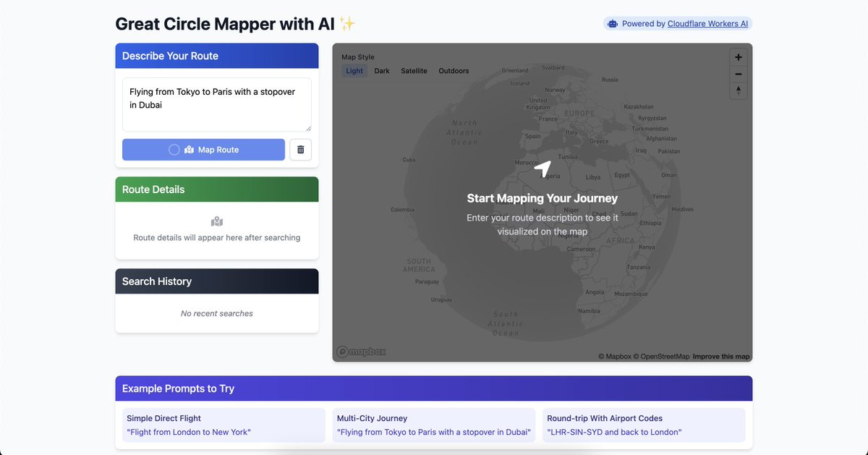Viewport: 868px width, 455px height.
Task: Click the Mapbox logo on the map
Action: click(361, 352)
